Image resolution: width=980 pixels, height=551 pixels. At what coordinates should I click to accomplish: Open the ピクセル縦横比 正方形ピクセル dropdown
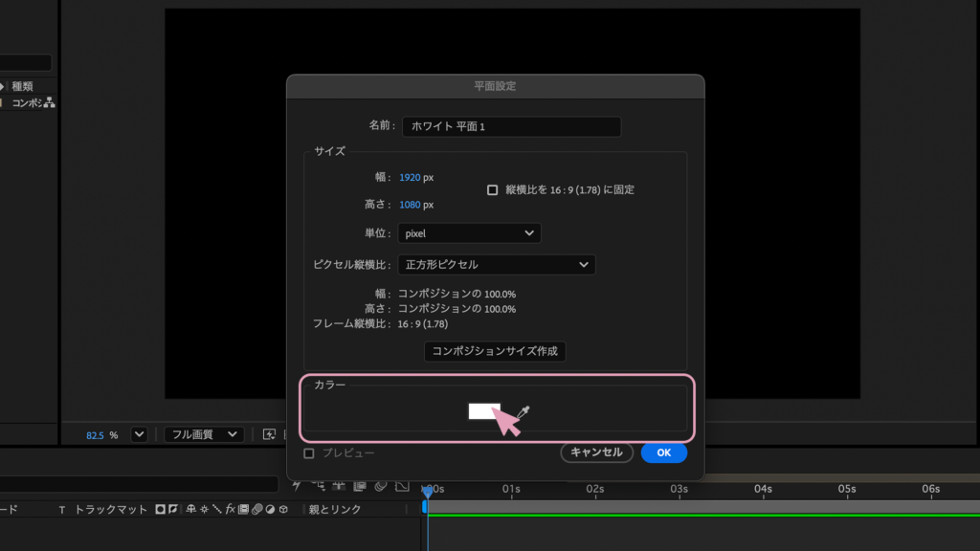tap(497, 264)
